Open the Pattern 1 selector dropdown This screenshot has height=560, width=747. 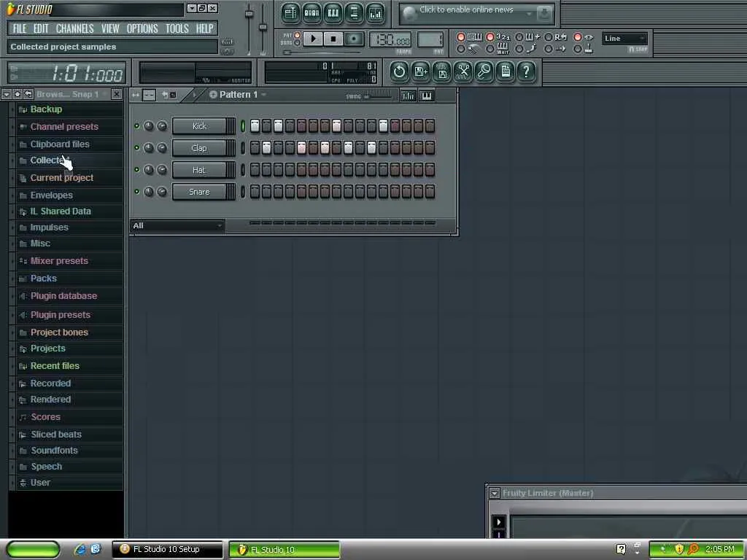pyautogui.click(x=238, y=95)
